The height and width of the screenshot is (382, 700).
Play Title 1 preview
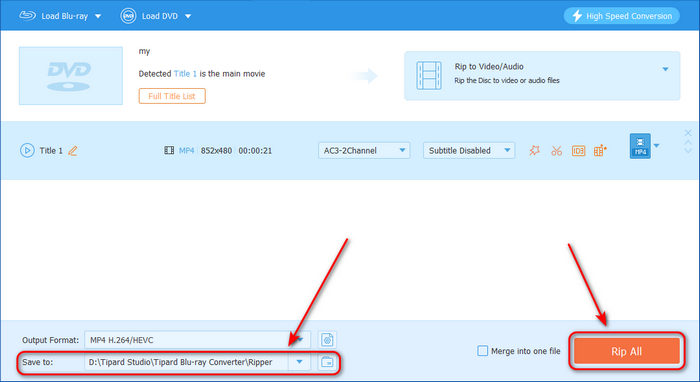[27, 150]
